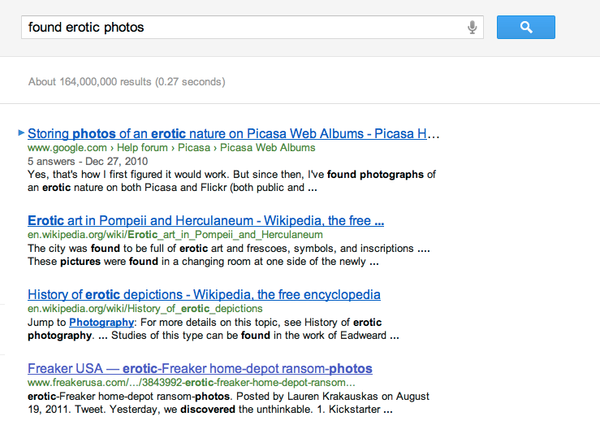This screenshot has width=600, height=434.
Task: Click the green Pompeii and Herculaneum Wikipedia URL
Action: coord(163,234)
